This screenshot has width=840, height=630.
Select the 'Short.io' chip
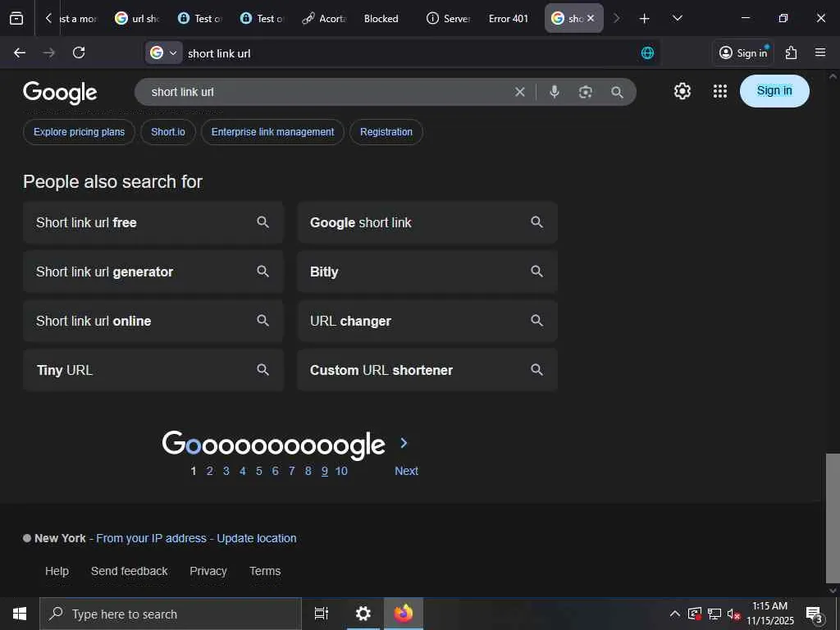167,132
